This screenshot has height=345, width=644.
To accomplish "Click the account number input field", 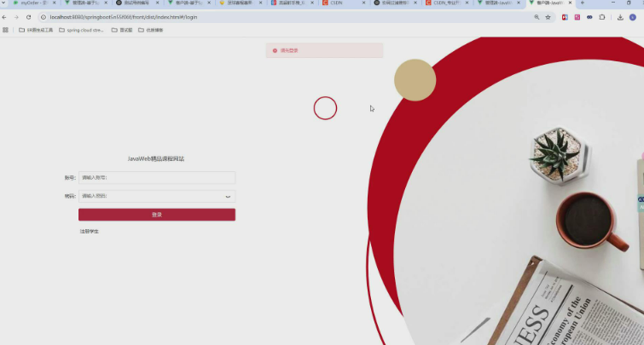I will (x=157, y=178).
